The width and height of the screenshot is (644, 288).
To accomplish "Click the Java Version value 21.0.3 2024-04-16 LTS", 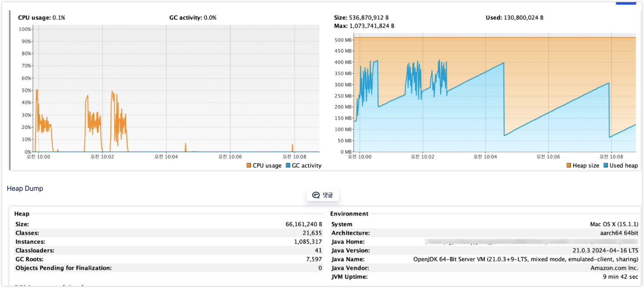I will (606, 251).
